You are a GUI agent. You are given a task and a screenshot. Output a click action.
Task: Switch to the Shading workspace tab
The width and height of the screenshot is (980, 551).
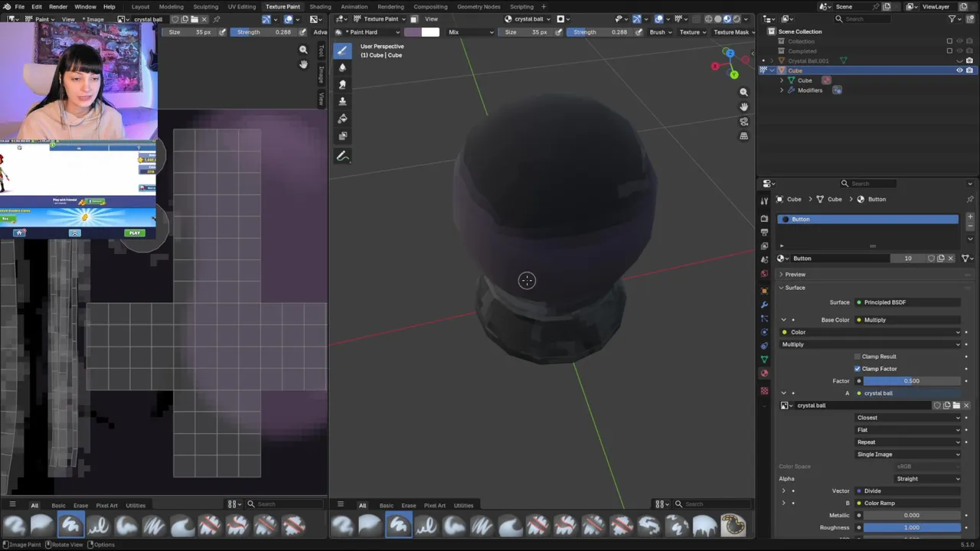point(320,7)
